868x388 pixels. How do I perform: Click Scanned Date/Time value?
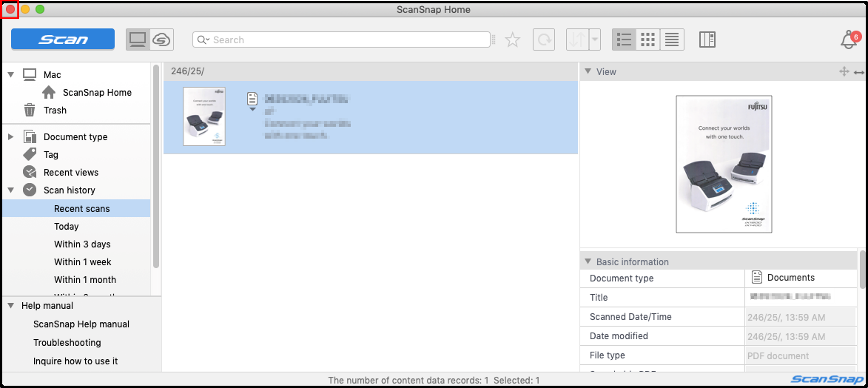point(801,317)
